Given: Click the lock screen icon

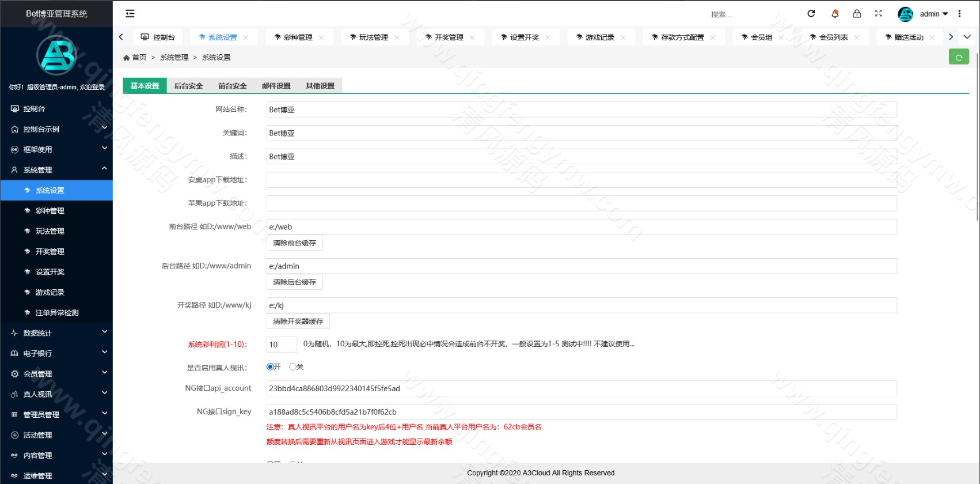Looking at the screenshot, I should pyautogui.click(x=857, y=14).
